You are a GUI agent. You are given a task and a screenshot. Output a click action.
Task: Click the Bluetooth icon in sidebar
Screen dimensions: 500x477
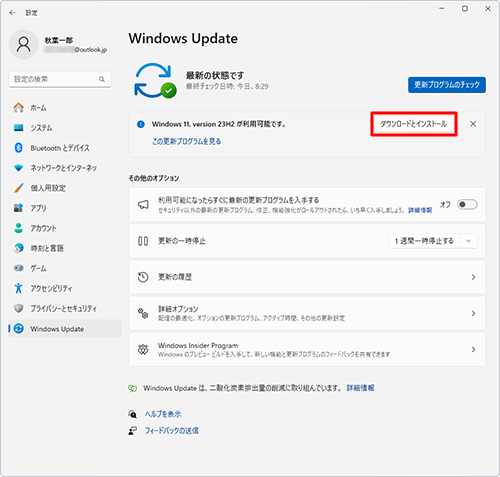click(x=19, y=148)
